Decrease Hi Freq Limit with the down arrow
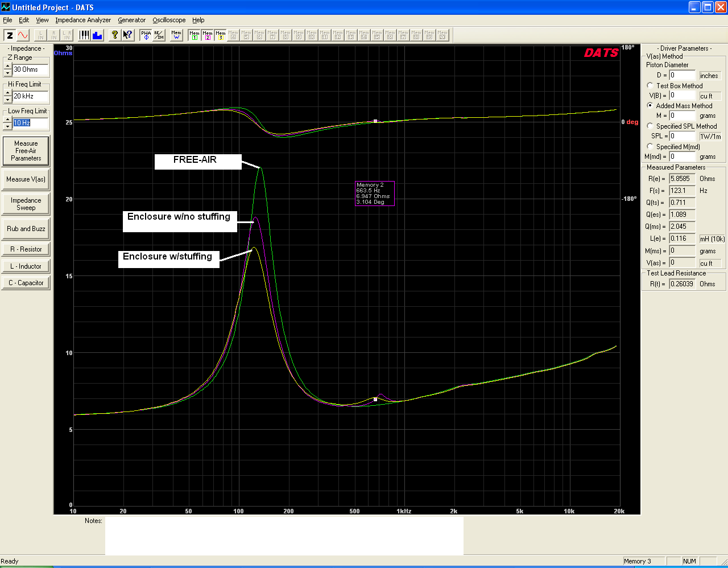728x568 pixels. click(x=8, y=100)
